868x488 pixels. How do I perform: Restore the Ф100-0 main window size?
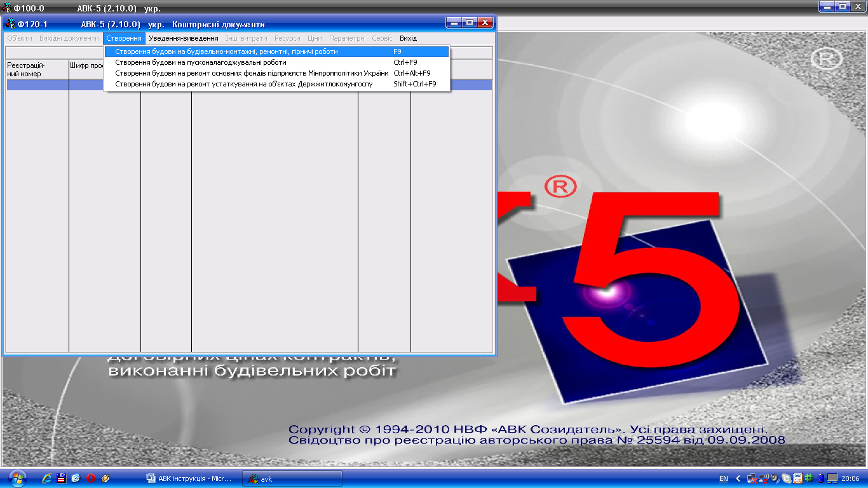pyautogui.click(x=843, y=6)
